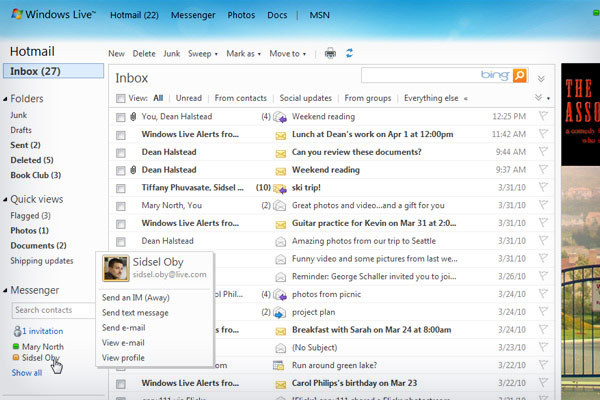Screen dimensions: 600x400
Task: Click Sidsel Oby's profile photo in popup
Action: [115, 269]
